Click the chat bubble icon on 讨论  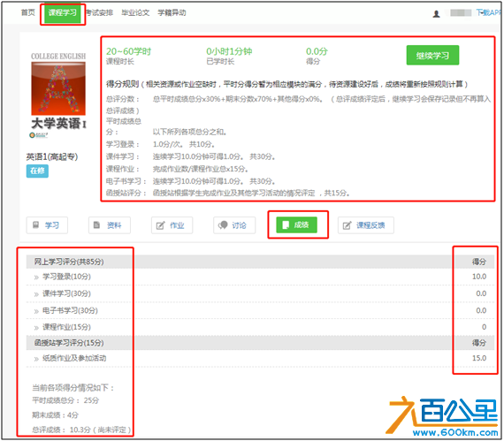223,224
